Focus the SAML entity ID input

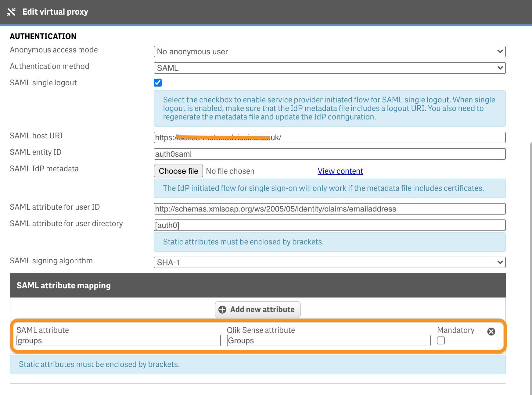pyautogui.click(x=329, y=154)
